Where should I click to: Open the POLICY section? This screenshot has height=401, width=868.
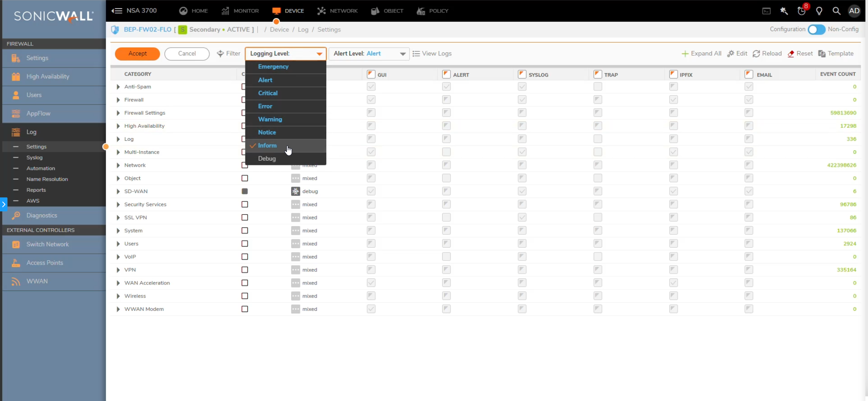432,11
